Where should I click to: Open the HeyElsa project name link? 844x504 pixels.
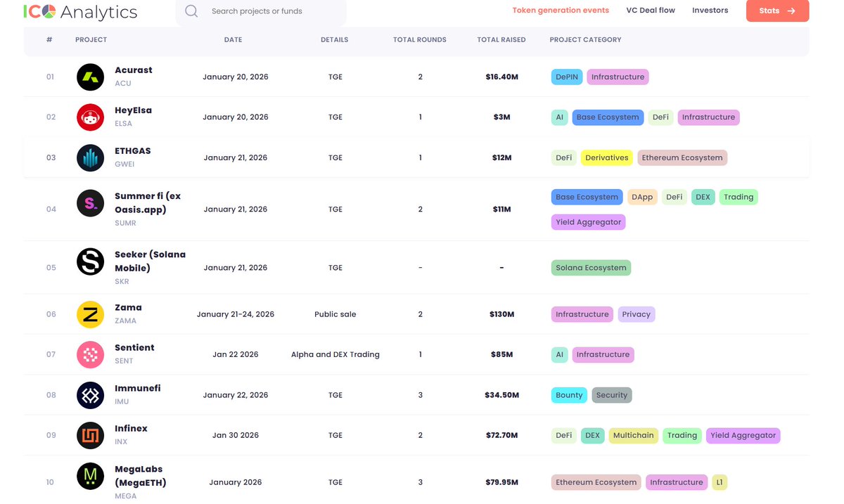coord(134,110)
